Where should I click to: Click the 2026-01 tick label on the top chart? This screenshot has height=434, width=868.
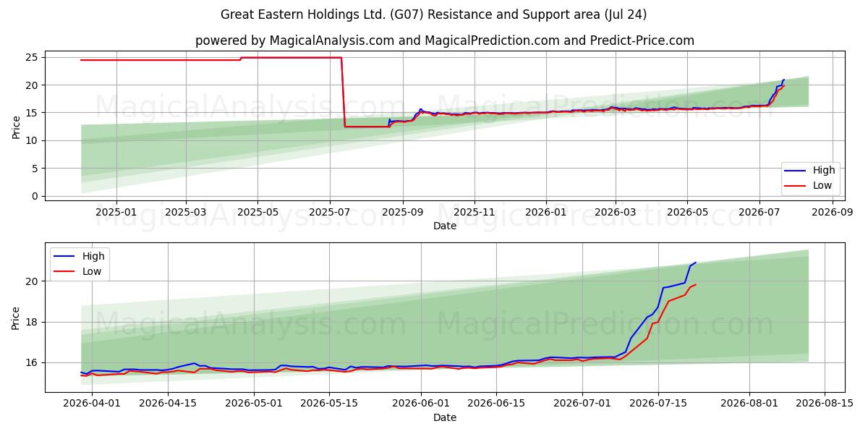click(x=545, y=212)
